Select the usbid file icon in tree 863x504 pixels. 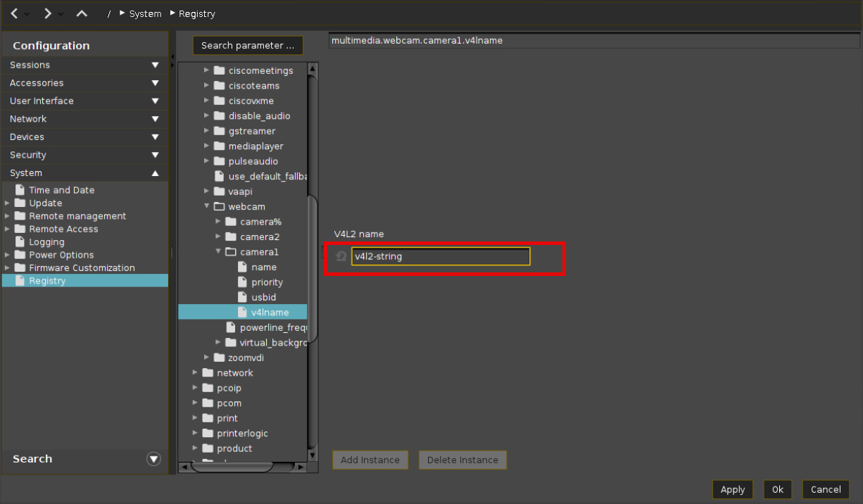tap(242, 297)
